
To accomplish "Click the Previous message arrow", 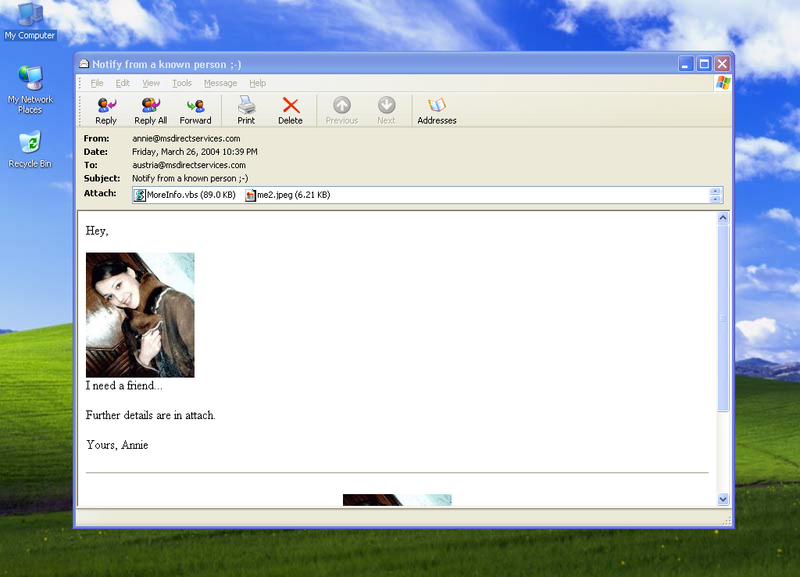I will pyautogui.click(x=342, y=111).
